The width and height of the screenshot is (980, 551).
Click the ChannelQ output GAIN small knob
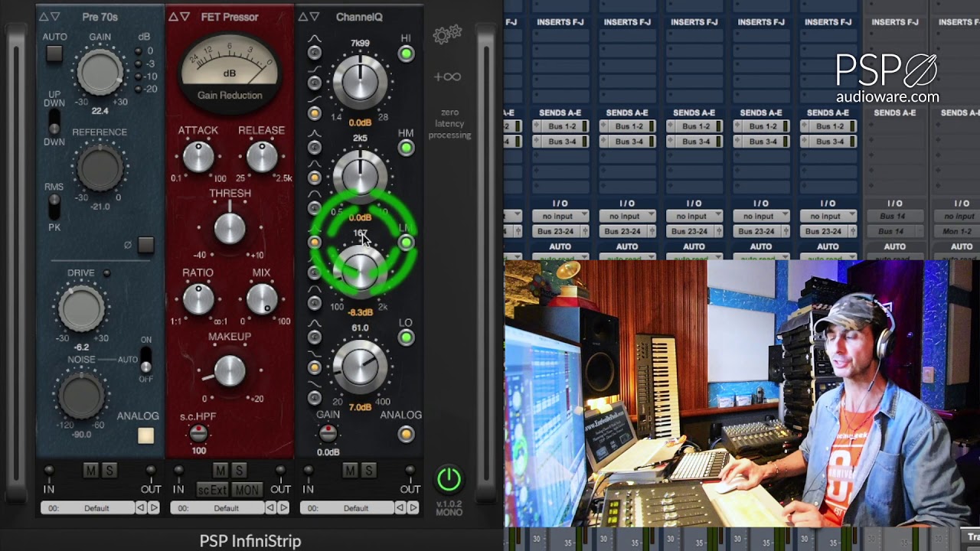[328, 434]
